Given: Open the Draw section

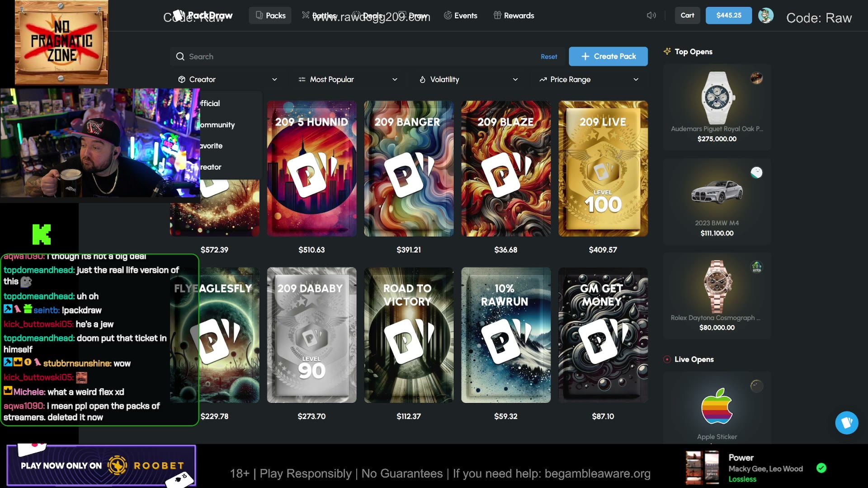Looking at the screenshot, I should tap(414, 15).
